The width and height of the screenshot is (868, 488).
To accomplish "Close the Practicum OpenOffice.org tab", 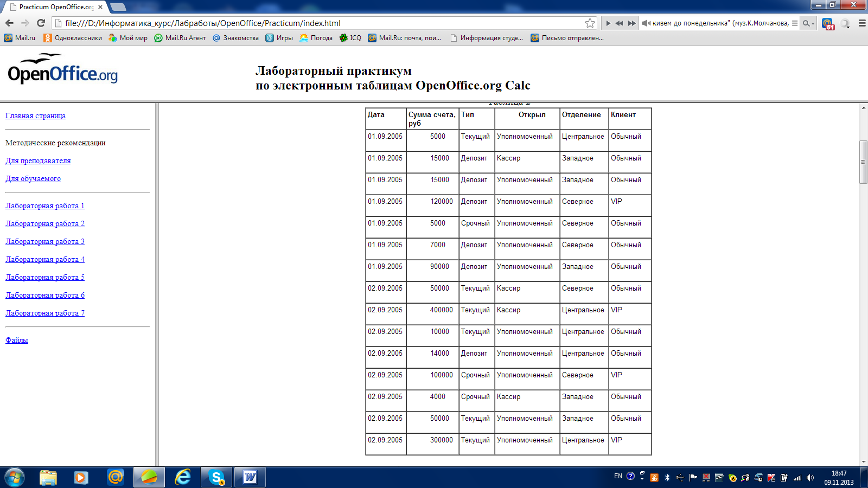I will click(100, 7).
